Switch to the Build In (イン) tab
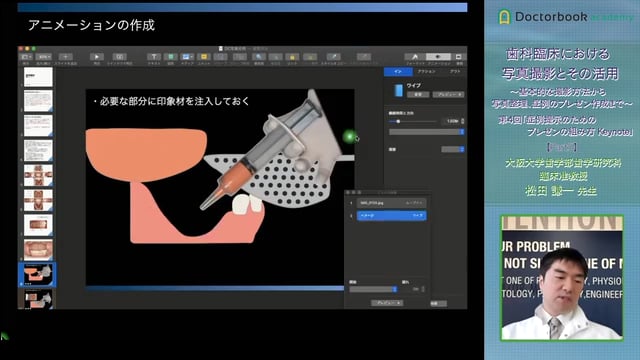Viewport: 640px width, 360px height. [398, 71]
